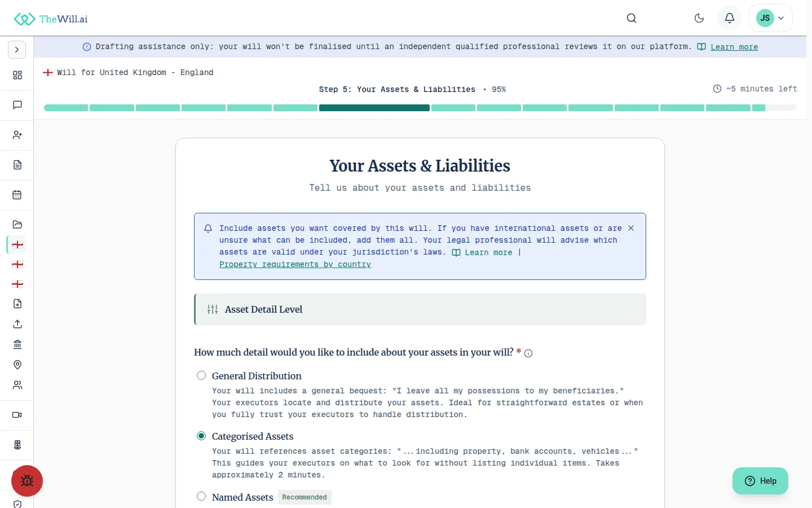Open notifications bell in top bar
The height and width of the screenshot is (508, 812).
[730, 18]
